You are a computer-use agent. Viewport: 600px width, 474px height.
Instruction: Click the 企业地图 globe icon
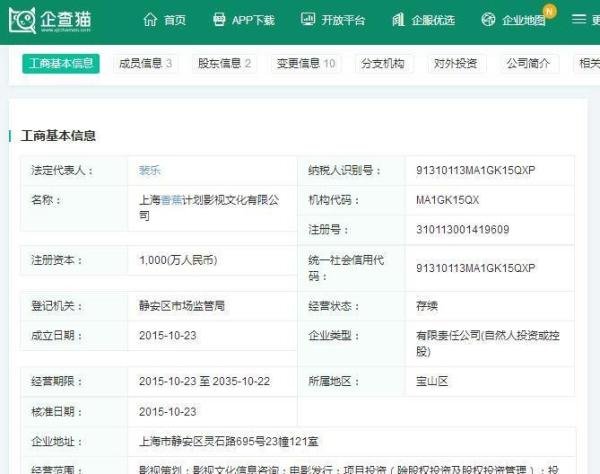tap(488, 19)
